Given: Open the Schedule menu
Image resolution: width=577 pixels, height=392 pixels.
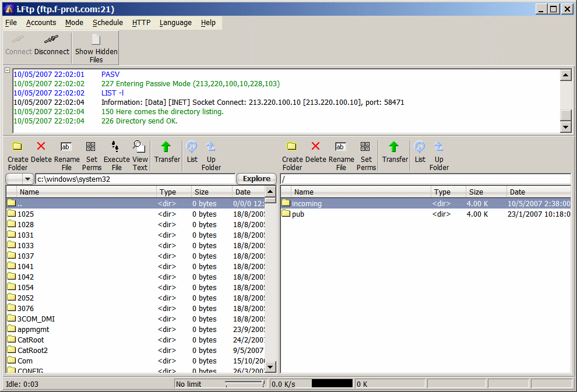Looking at the screenshot, I should (x=107, y=23).
